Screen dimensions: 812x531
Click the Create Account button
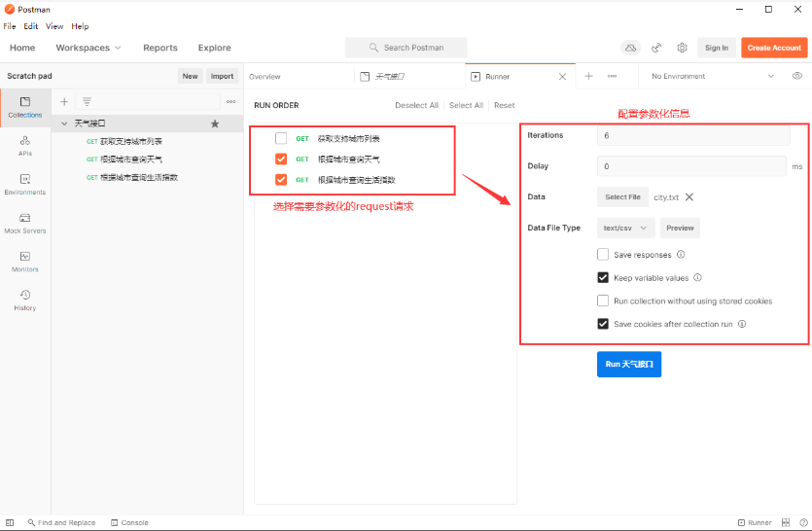tap(774, 48)
